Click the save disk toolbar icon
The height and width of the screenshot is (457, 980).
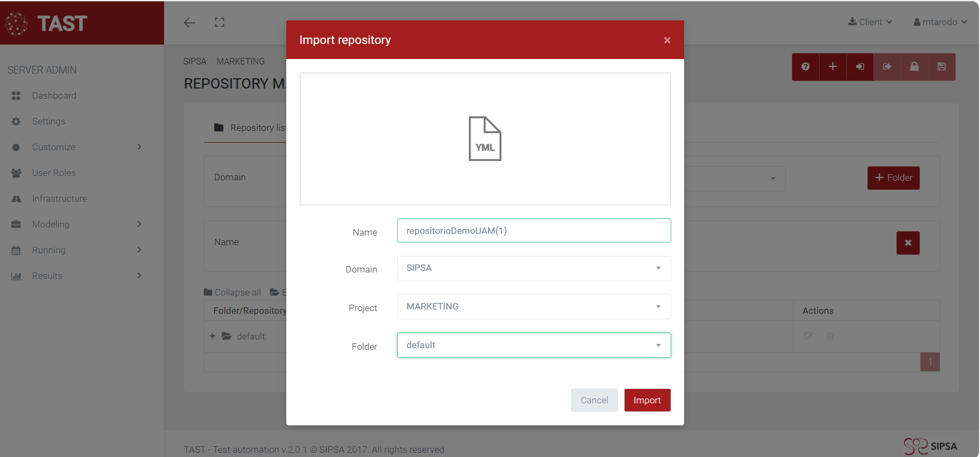coord(941,67)
